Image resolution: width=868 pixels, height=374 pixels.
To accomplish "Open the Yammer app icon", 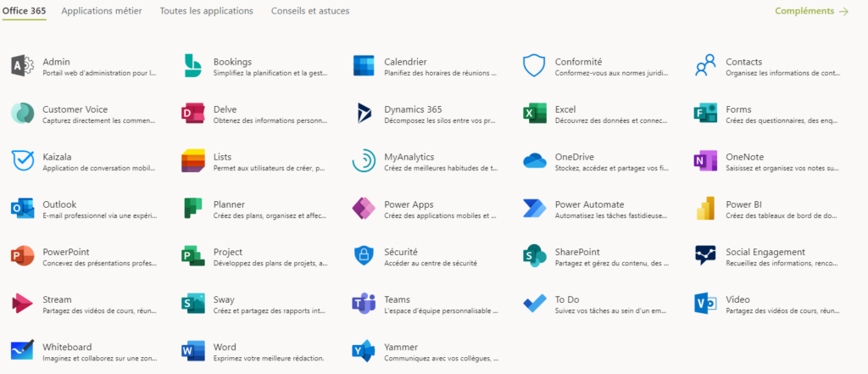I will 364,351.
